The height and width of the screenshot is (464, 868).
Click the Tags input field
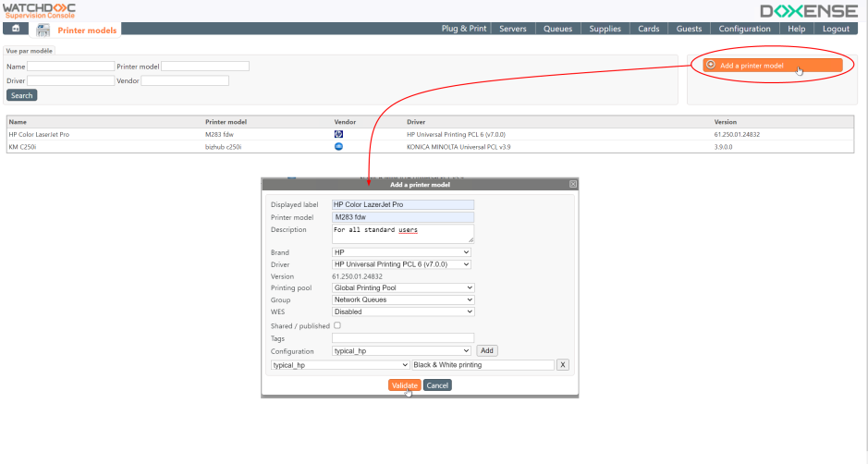coord(403,338)
